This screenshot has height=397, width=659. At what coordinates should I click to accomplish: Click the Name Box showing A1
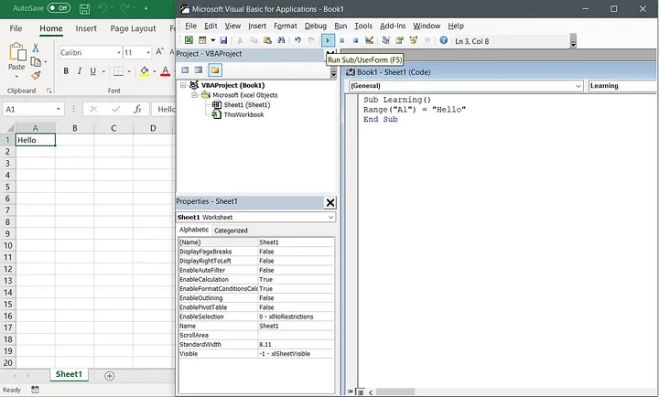(33, 109)
